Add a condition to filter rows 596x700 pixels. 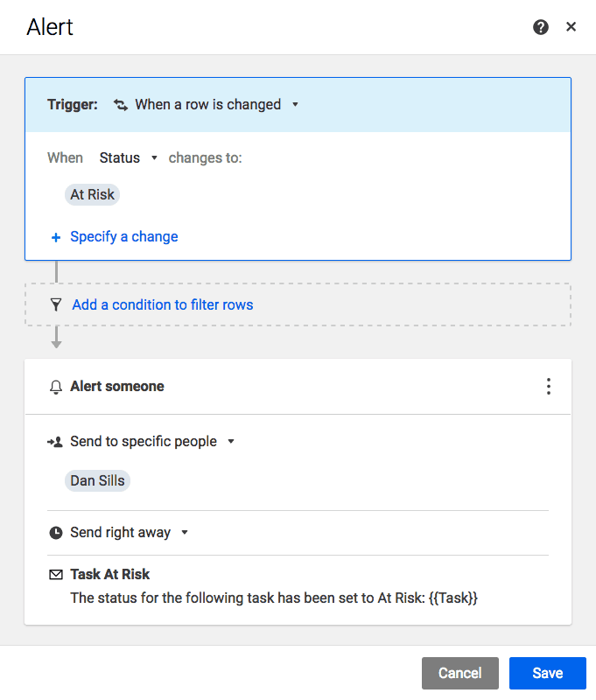click(x=162, y=304)
